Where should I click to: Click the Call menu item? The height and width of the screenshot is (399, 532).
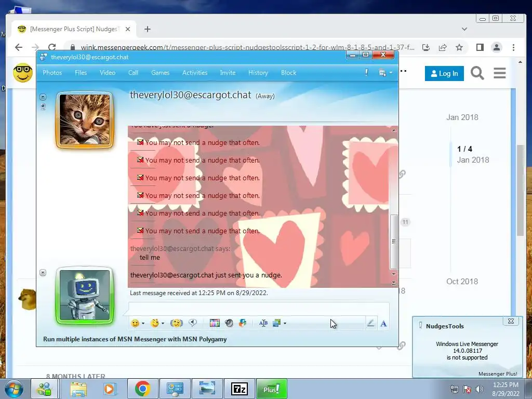click(x=133, y=73)
